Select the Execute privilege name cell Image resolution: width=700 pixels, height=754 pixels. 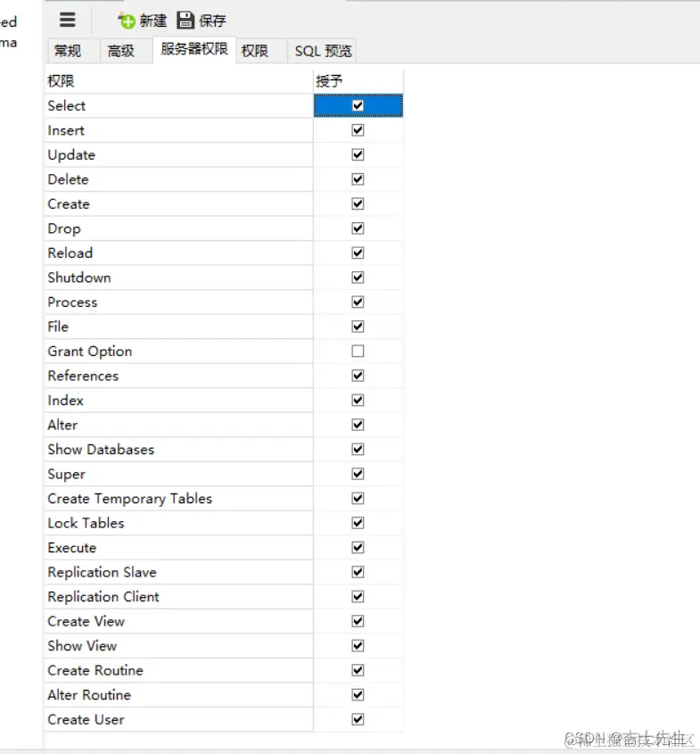[x=178, y=547]
